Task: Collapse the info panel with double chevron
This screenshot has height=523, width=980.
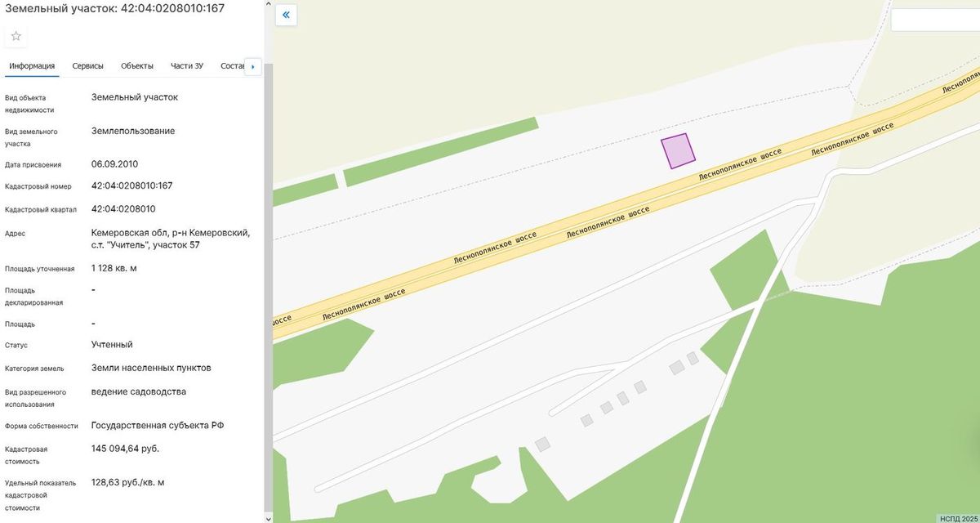Action: 286,15
